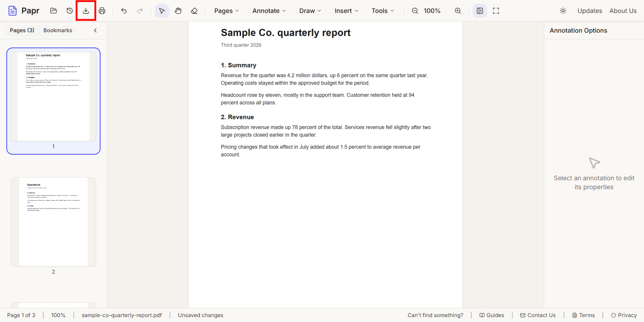644x322 pixels.
Task: Click the Papr logo icon
Action: pos(13,11)
